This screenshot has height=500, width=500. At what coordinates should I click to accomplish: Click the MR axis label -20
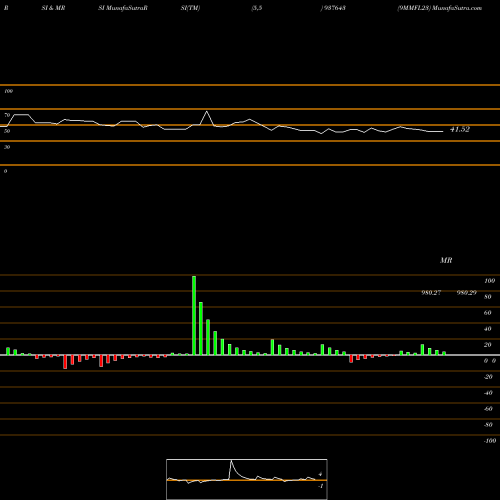coord(488,377)
